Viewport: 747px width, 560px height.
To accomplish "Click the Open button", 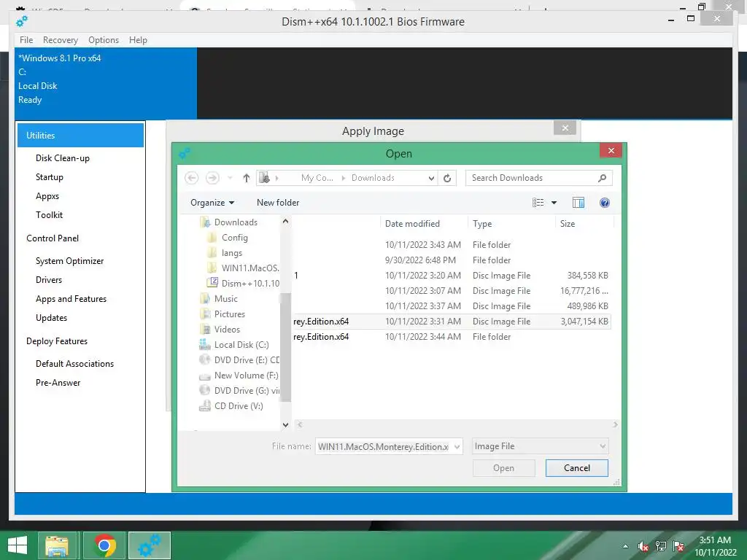I will pos(503,468).
